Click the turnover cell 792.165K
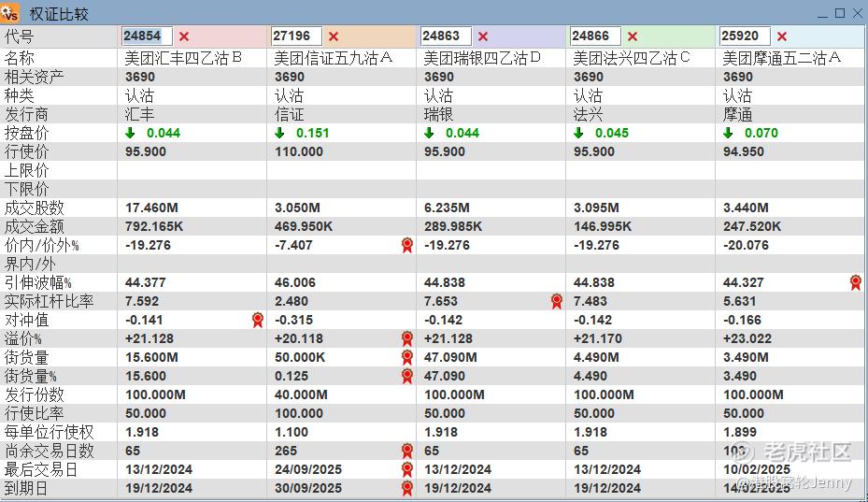Image resolution: width=868 pixels, height=502 pixels. [x=154, y=226]
